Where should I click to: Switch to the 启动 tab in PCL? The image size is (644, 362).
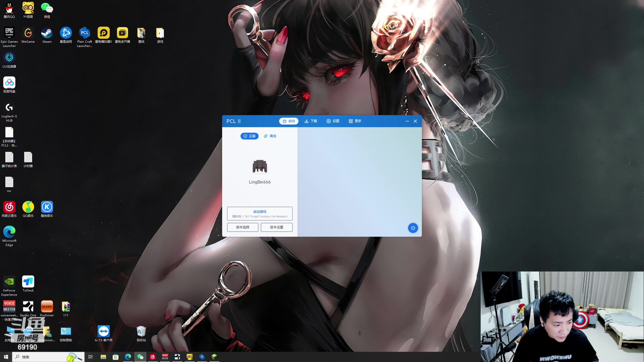pos(288,121)
